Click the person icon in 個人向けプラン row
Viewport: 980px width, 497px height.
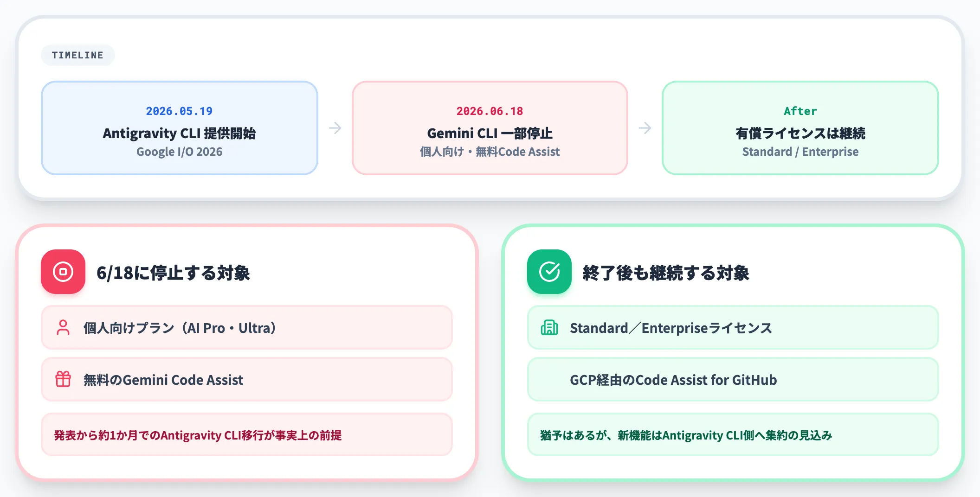(x=63, y=327)
